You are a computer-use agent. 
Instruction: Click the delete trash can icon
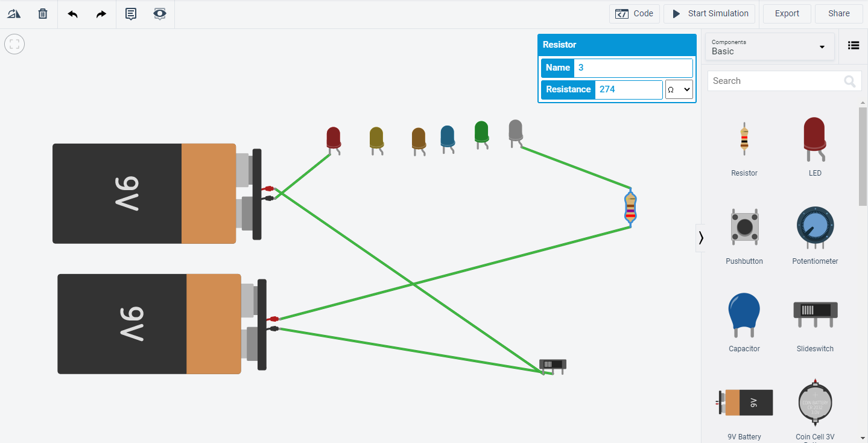pos(43,13)
